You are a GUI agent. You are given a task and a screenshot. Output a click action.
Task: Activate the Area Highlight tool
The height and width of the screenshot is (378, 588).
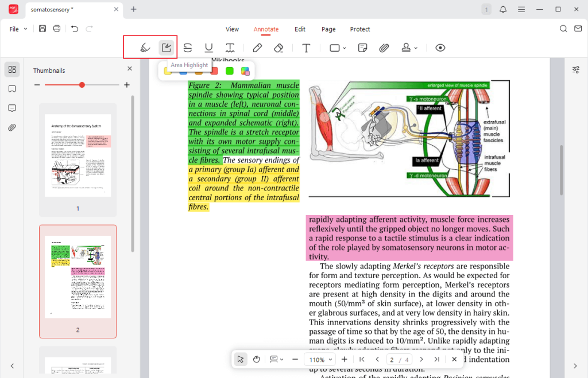coord(167,48)
